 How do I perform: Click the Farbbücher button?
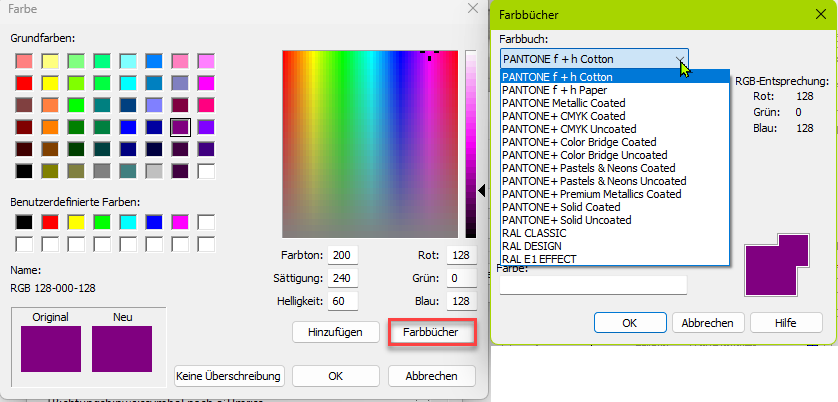click(x=431, y=331)
